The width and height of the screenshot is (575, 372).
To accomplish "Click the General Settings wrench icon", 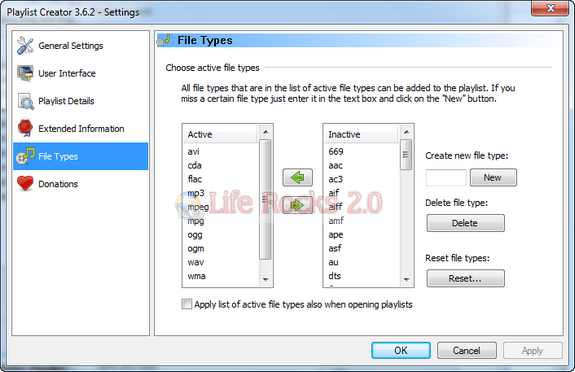I will [x=25, y=45].
